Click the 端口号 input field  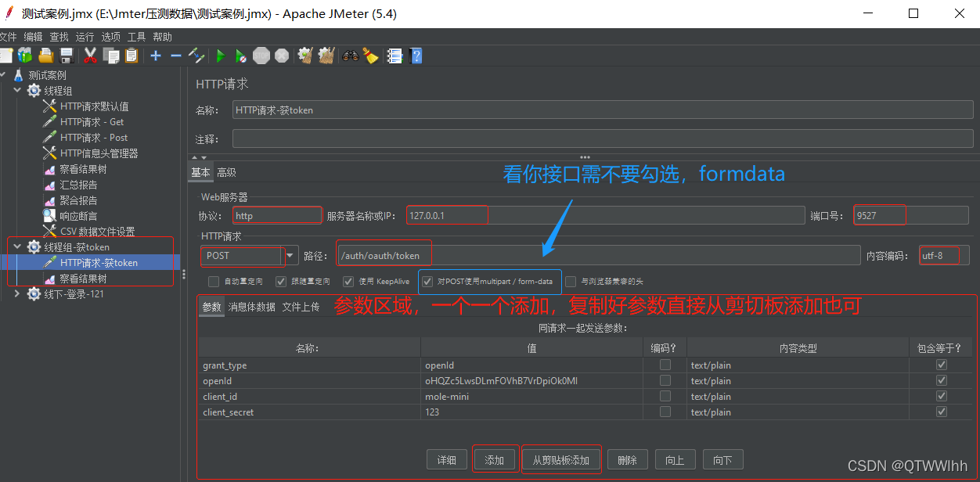[910, 215]
